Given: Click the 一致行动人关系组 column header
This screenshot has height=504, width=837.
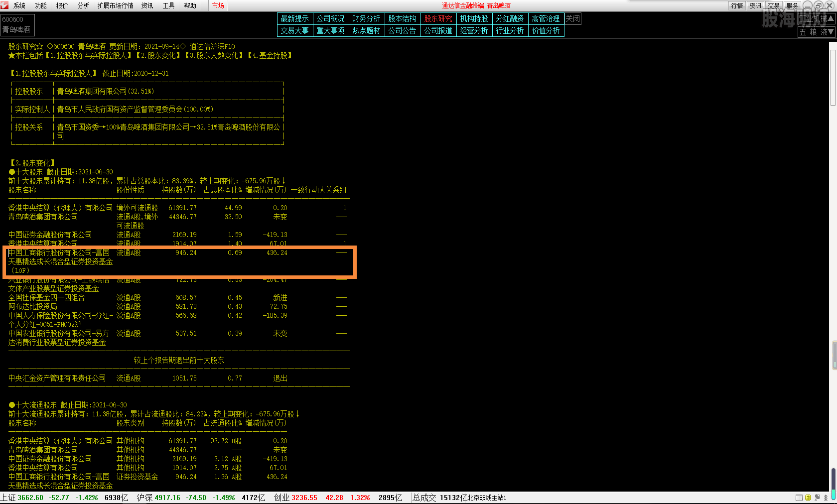Looking at the screenshot, I should click(x=319, y=190).
